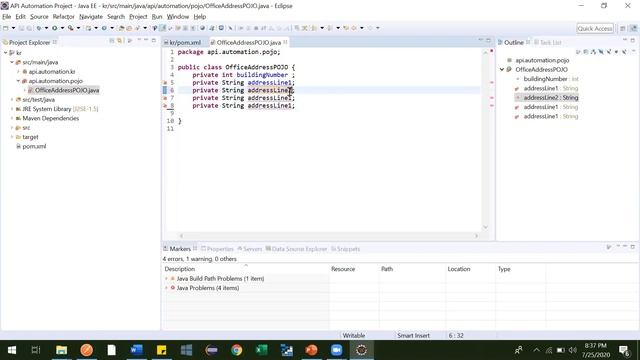Click the Debug toolbar icon
Image resolution: width=640 pixels, height=360 pixels.
[x=39, y=28]
